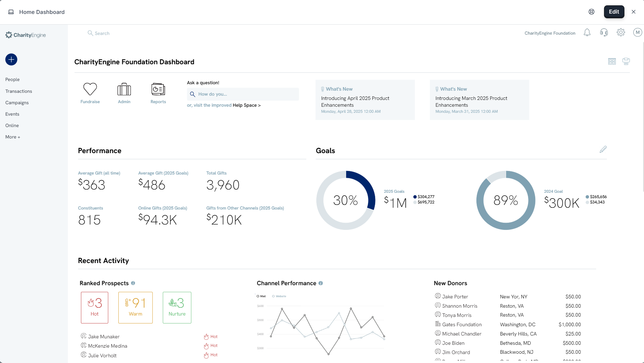The height and width of the screenshot is (363, 644).
Task: Click the dashboard layout grid icon
Action: click(x=612, y=61)
